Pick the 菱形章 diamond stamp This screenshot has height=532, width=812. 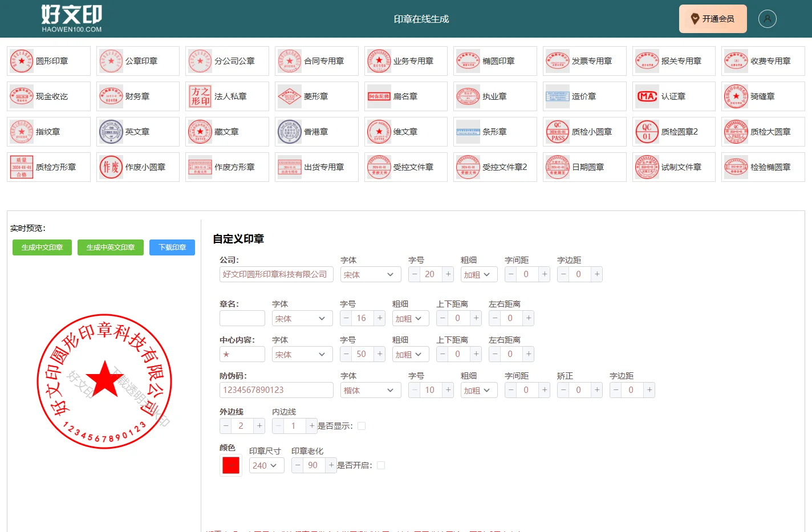[x=316, y=96]
